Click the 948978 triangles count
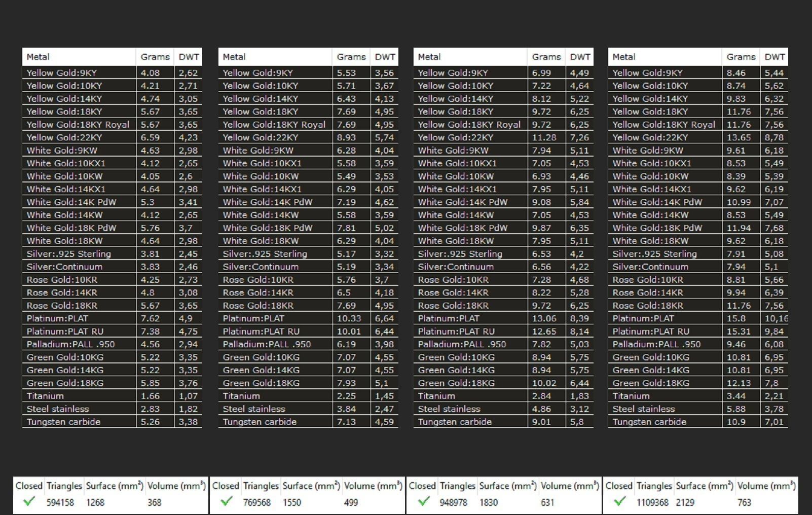 (454, 502)
